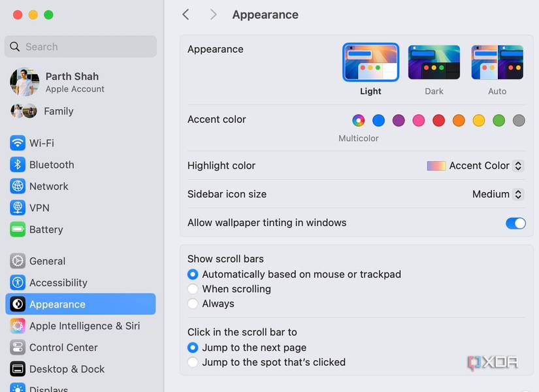This screenshot has height=392, width=539.
Task: Select the When scrolling radio button
Action: (x=193, y=289)
